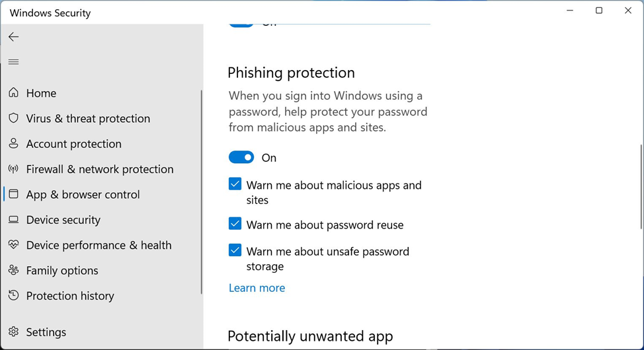
Task: Uncheck Warn me about unsafe password storage
Action: (235, 250)
